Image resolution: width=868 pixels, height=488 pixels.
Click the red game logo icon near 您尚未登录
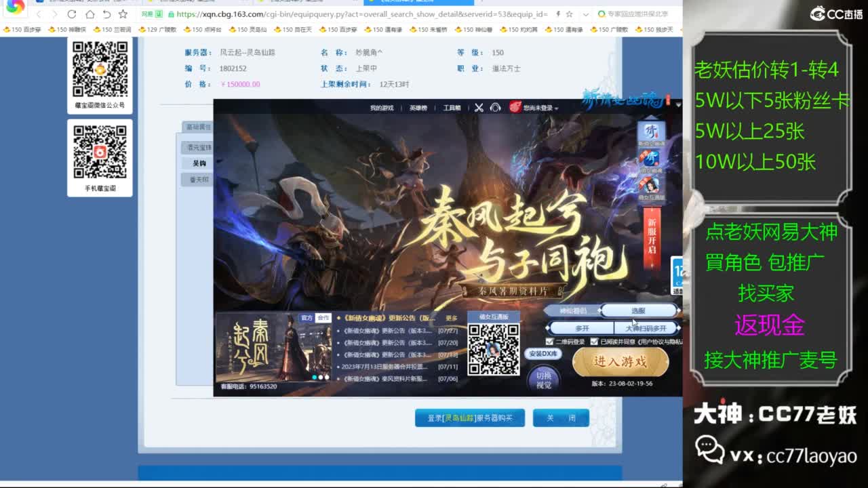tap(513, 108)
